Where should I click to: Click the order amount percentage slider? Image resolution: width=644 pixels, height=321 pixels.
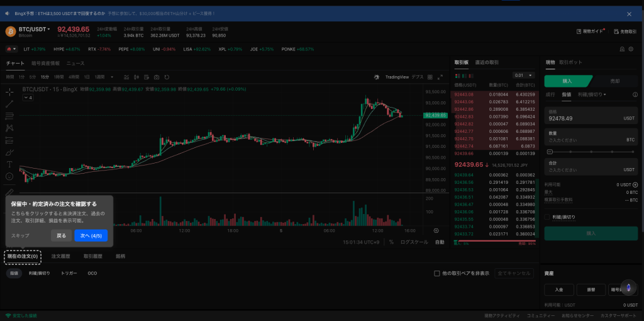(x=591, y=152)
